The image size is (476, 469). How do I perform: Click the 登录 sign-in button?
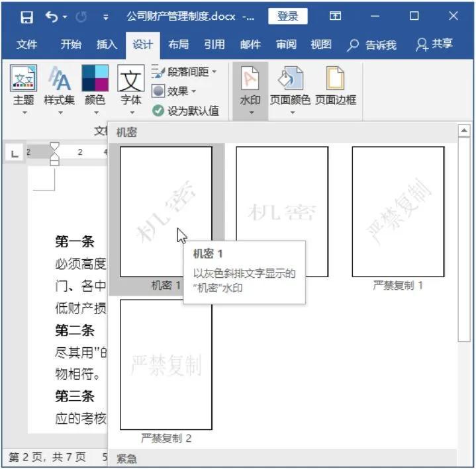click(287, 16)
